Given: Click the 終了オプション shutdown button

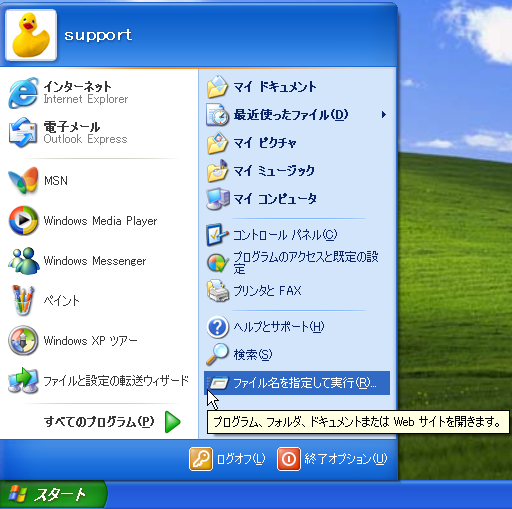Looking at the screenshot, I should 332,459.
